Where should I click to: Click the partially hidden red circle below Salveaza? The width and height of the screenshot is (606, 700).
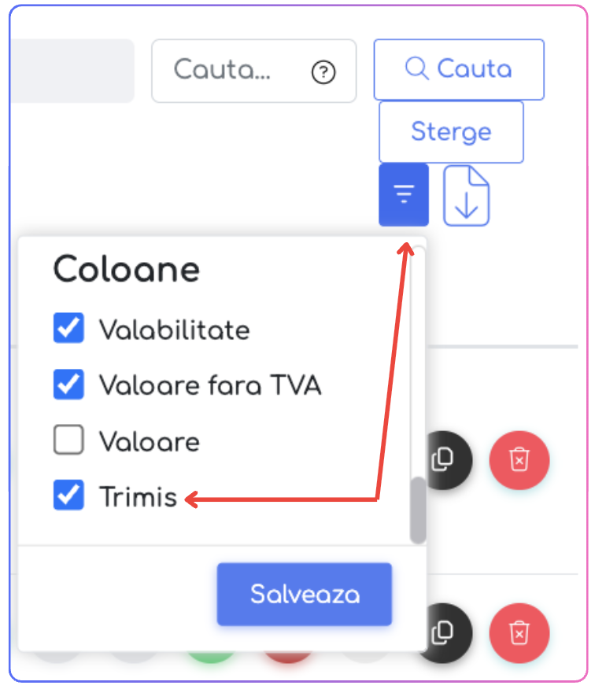click(x=287, y=654)
